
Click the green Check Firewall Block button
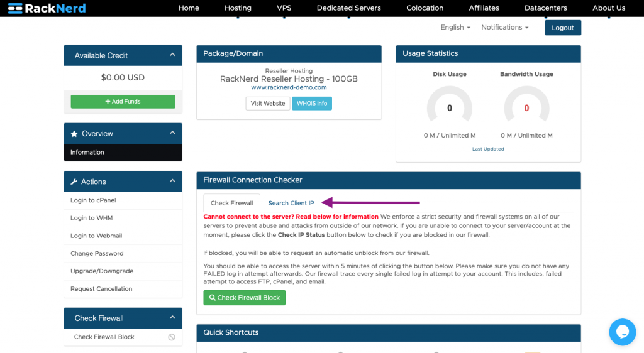tap(245, 298)
